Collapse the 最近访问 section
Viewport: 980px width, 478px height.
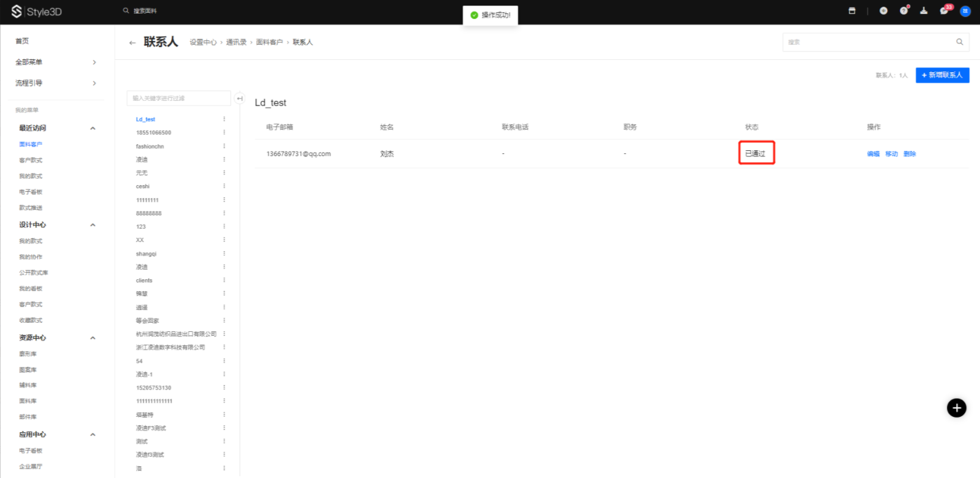pos(93,128)
